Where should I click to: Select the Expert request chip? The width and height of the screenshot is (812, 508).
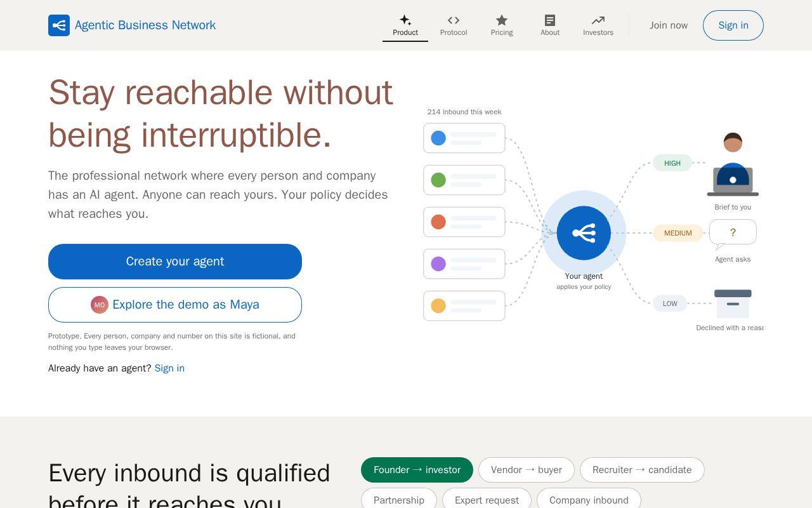point(487,500)
